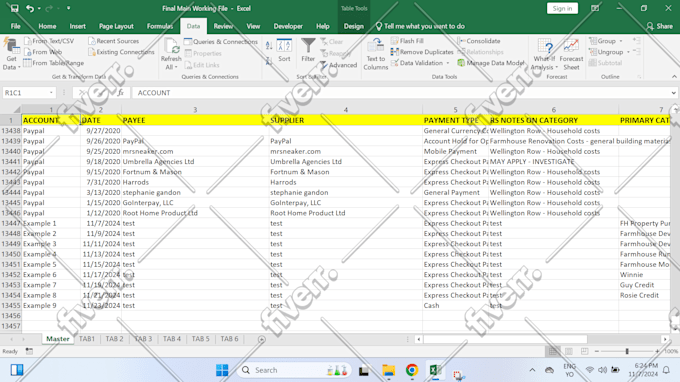Screen dimensions: 680x382
Task: Open Manage Data Model
Action: (x=490, y=63)
